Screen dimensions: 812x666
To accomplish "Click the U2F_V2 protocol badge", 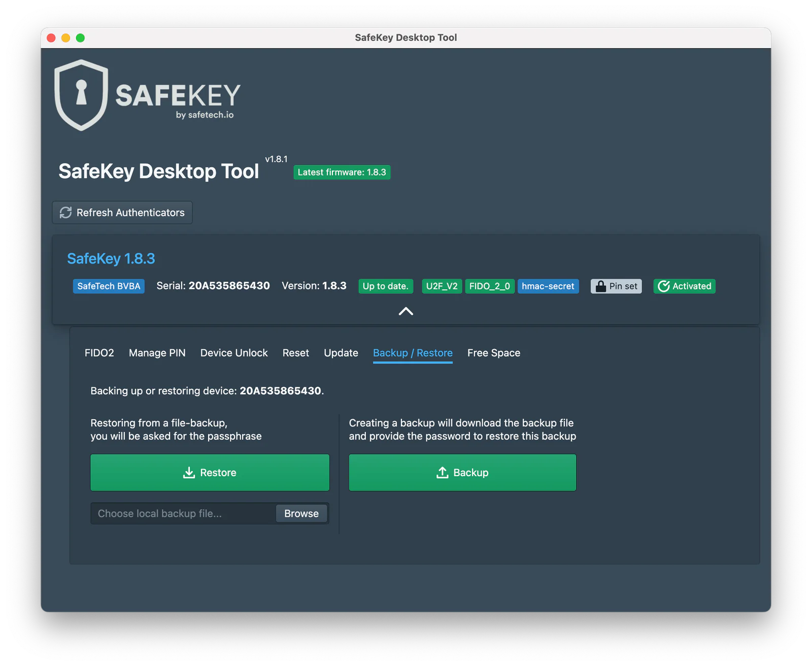I will pos(442,286).
